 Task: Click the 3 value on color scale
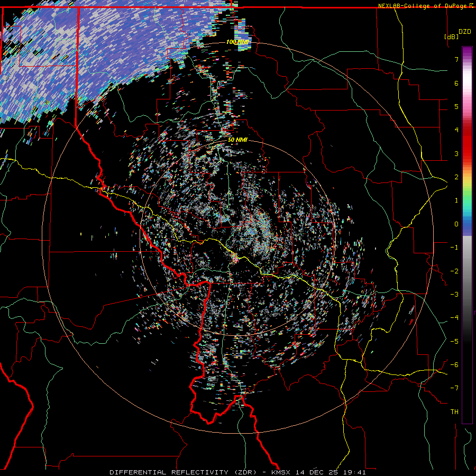(456, 153)
